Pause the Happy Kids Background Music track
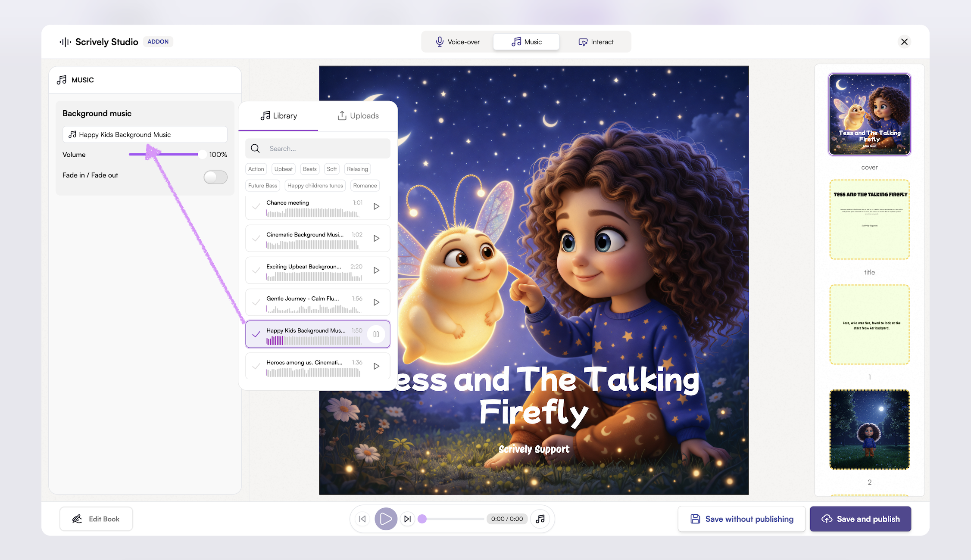Screen dimensions: 971x560 tap(376, 334)
